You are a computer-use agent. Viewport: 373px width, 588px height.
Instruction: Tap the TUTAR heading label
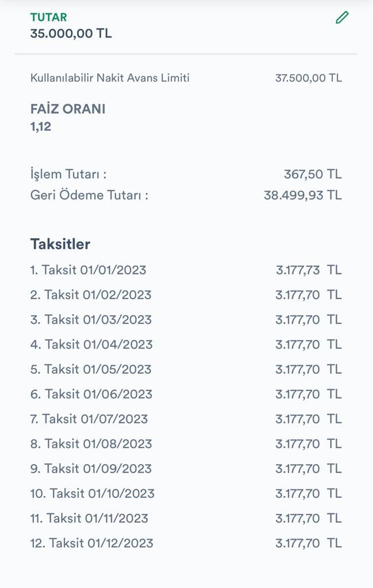pos(48,17)
